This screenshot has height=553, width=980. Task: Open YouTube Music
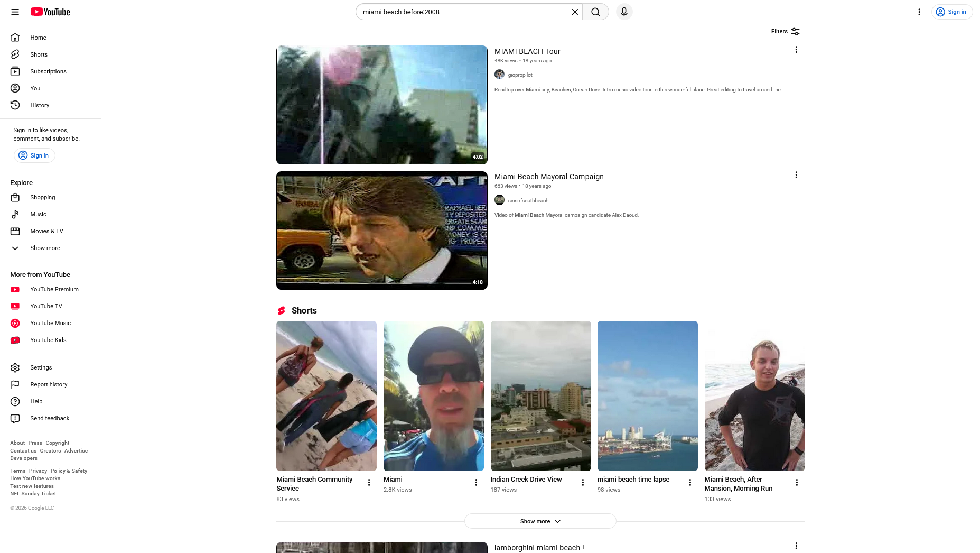pyautogui.click(x=51, y=323)
